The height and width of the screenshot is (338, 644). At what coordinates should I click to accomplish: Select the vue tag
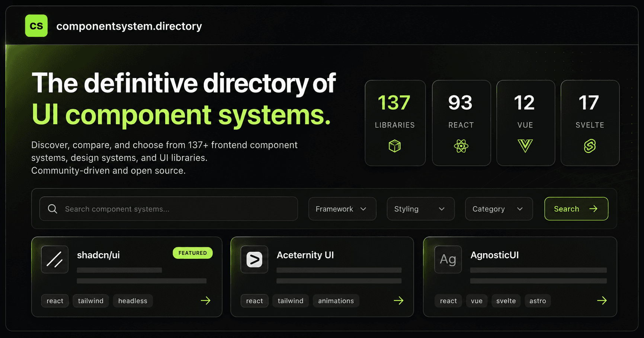click(x=477, y=301)
